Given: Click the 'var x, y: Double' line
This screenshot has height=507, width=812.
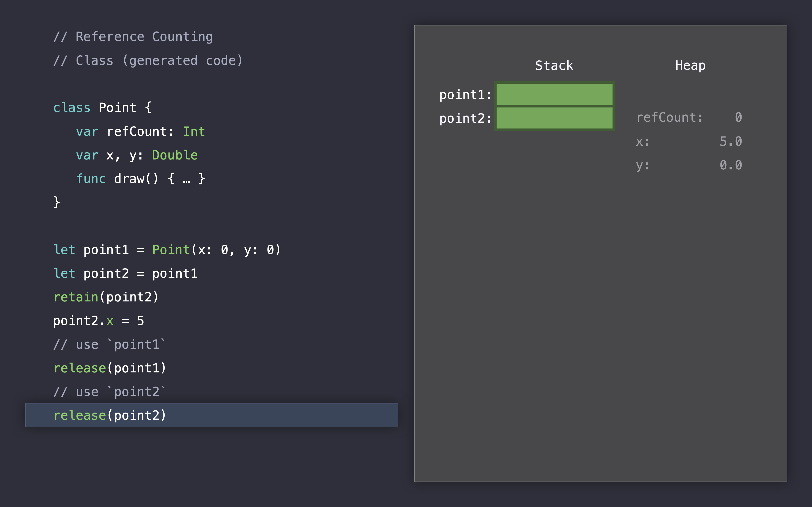Looking at the screenshot, I should [x=137, y=155].
